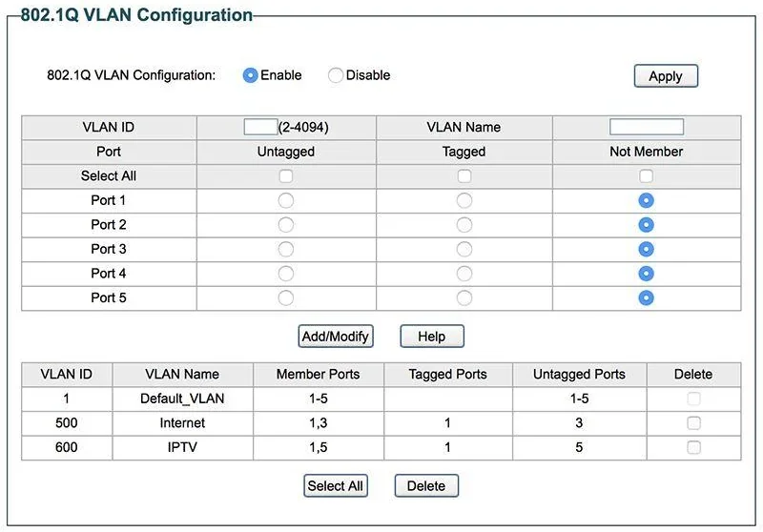The image size is (763, 532).
Task: Open the Help button
Action: [432, 336]
